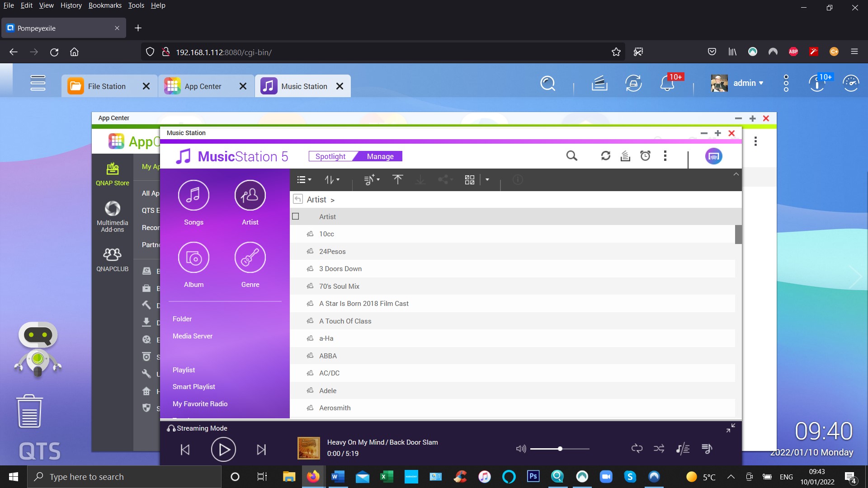
Task: Toggle repeat mode
Action: coord(637,449)
